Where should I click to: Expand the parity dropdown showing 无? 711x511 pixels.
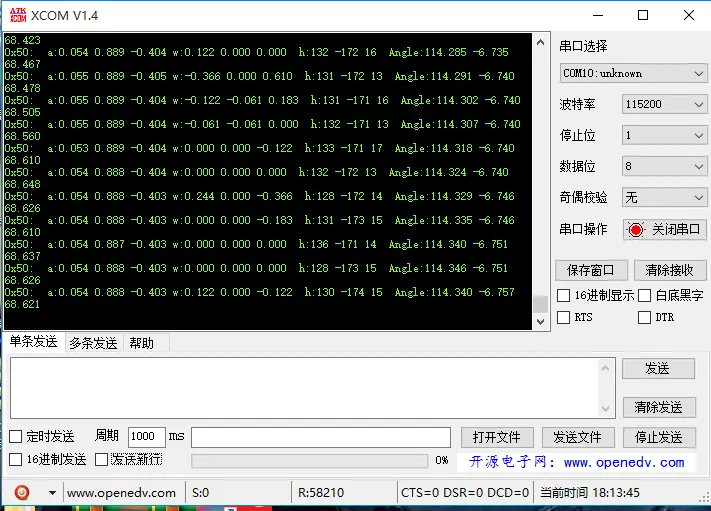click(x=664, y=197)
